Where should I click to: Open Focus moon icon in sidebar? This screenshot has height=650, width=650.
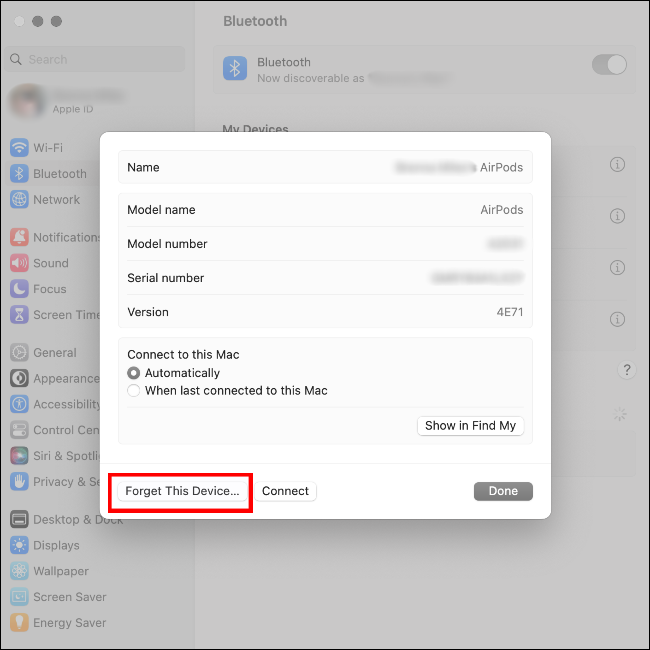coord(19,289)
